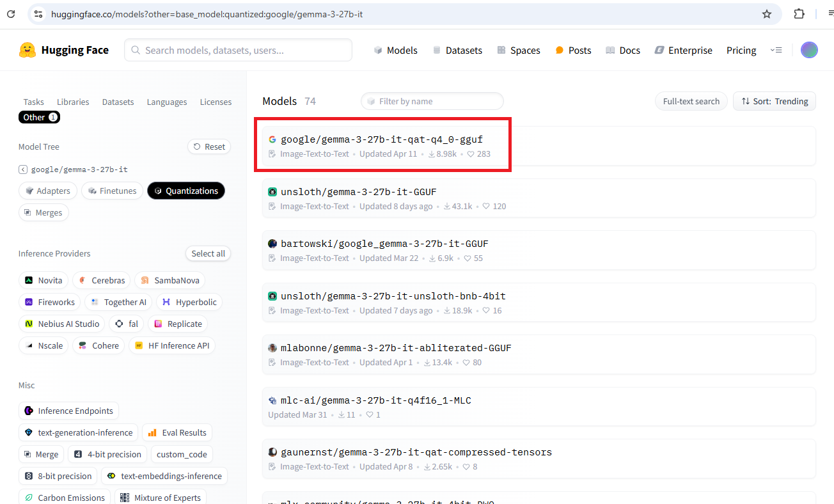Viewport: 834px width, 504px height.
Task: Switch to Libraries filter tab
Action: [x=73, y=102]
